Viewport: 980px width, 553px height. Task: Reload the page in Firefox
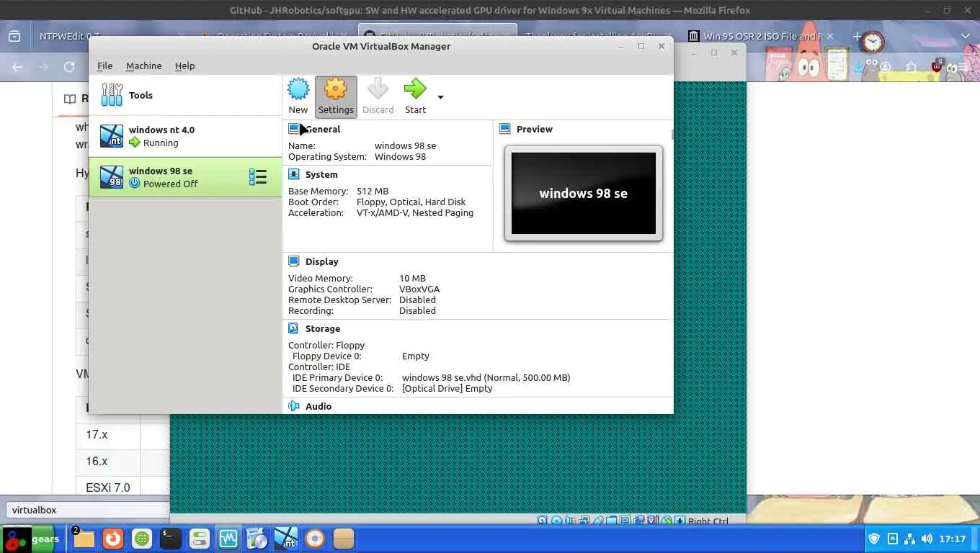69,67
